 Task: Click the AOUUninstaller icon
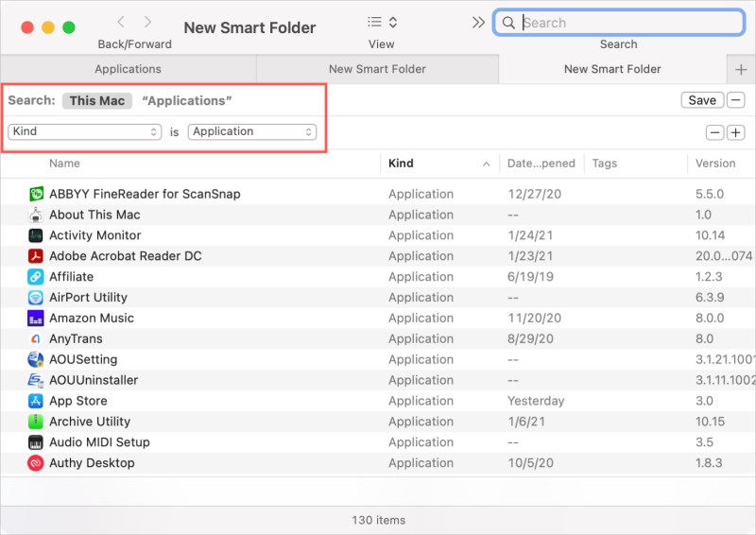[x=36, y=380]
